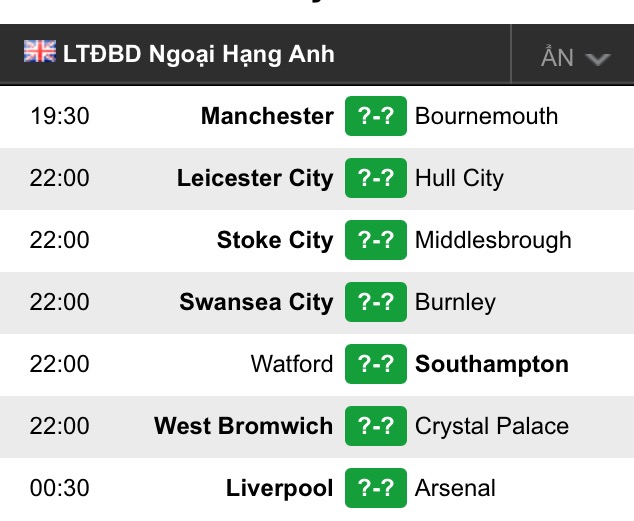Open the Watford vs Southampton score badge
This screenshot has width=634, height=521.
(x=376, y=364)
